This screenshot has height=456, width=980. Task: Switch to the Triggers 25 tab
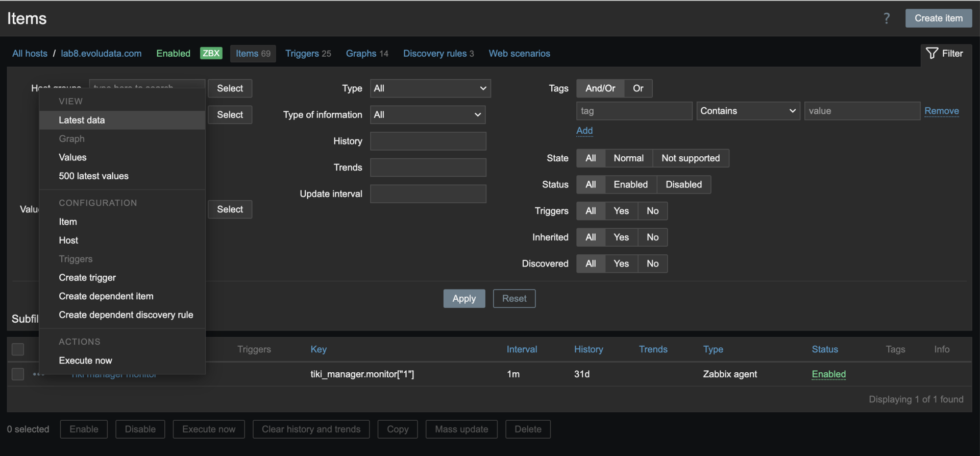click(308, 54)
